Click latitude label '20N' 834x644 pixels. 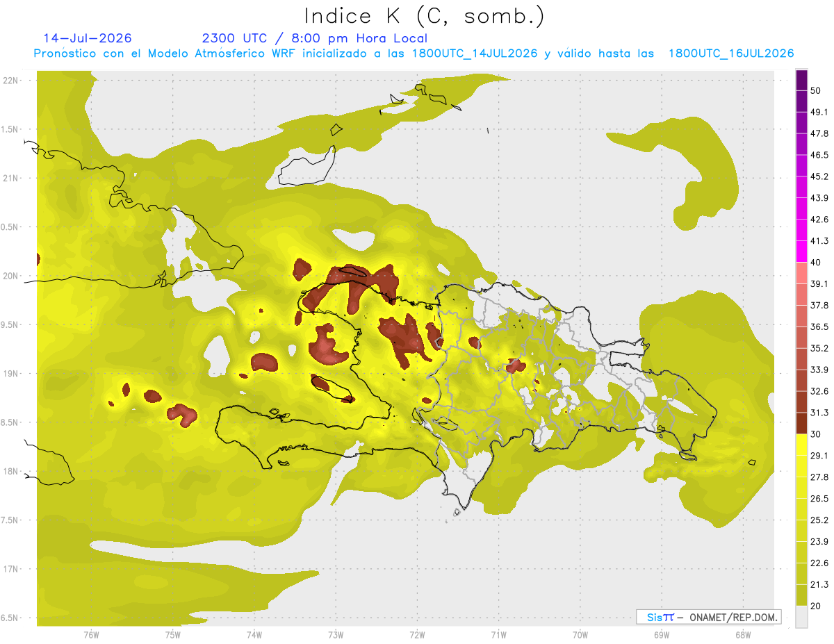(x=11, y=276)
